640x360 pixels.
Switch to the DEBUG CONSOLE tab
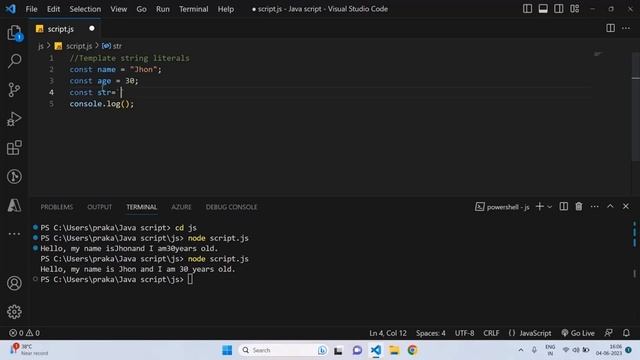(x=231, y=207)
